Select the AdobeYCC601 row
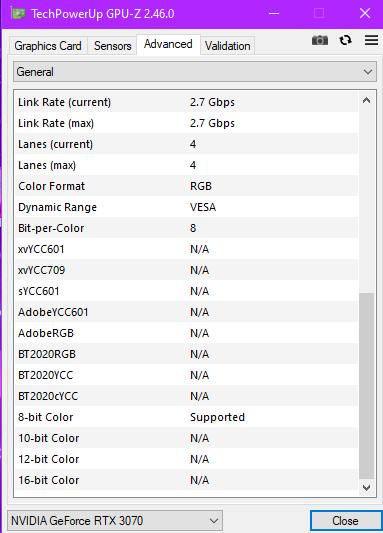 tap(187, 312)
